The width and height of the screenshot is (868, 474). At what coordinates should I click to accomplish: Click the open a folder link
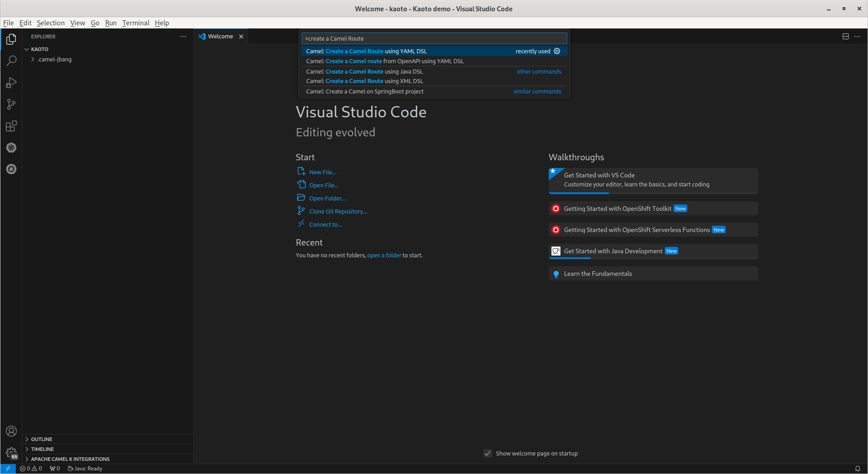coord(384,255)
